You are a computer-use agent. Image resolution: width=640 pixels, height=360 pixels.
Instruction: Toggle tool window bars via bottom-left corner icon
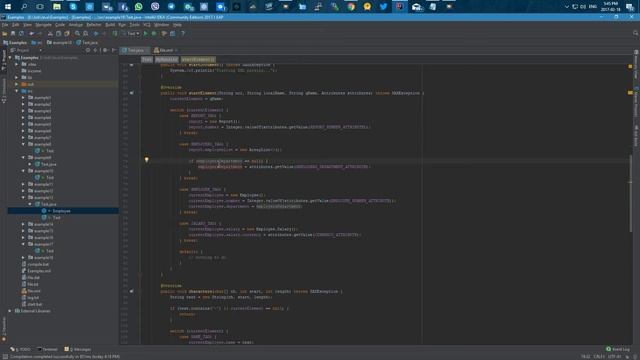coord(5,356)
